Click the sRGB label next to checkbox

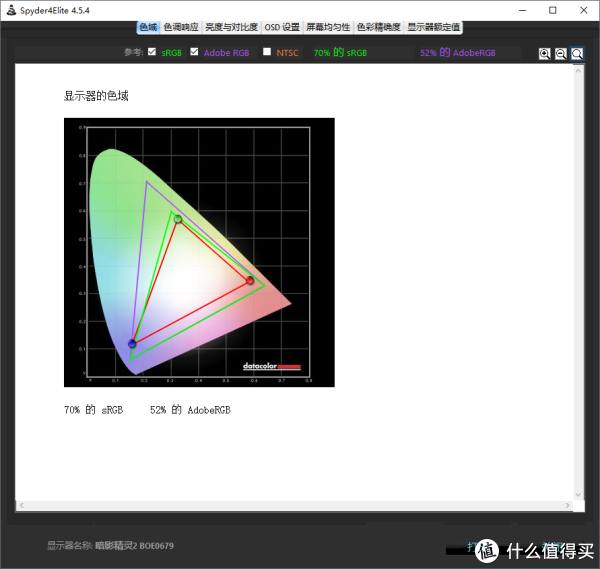click(x=171, y=53)
